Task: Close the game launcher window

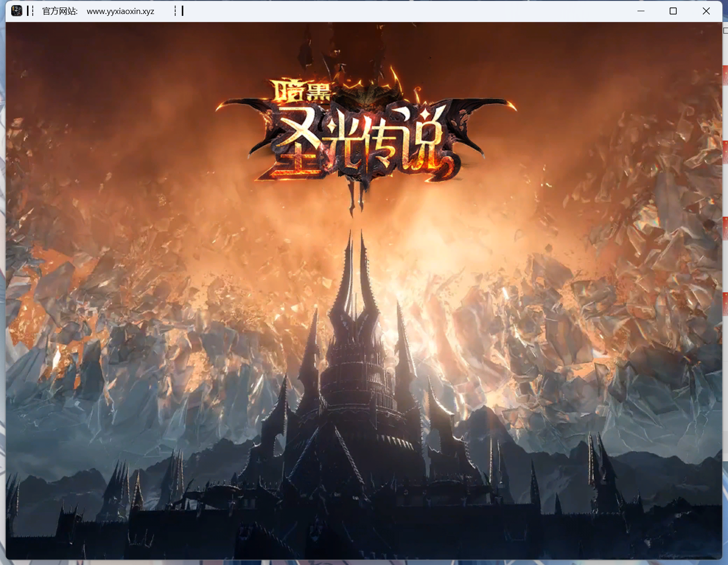Action: tap(706, 11)
